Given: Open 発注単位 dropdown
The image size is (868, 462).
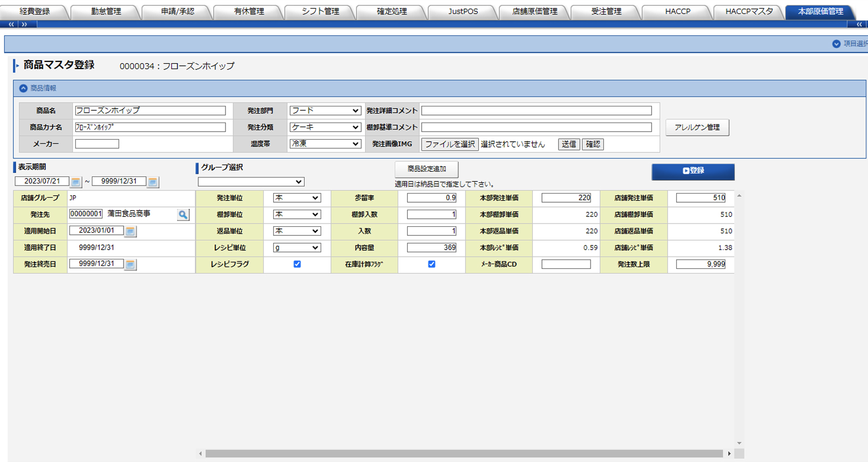Looking at the screenshot, I should (297, 198).
